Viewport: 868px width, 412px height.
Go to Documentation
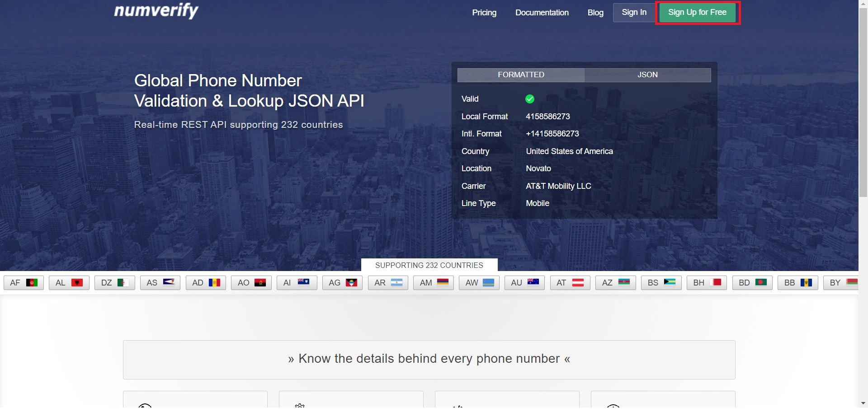click(x=542, y=13)
